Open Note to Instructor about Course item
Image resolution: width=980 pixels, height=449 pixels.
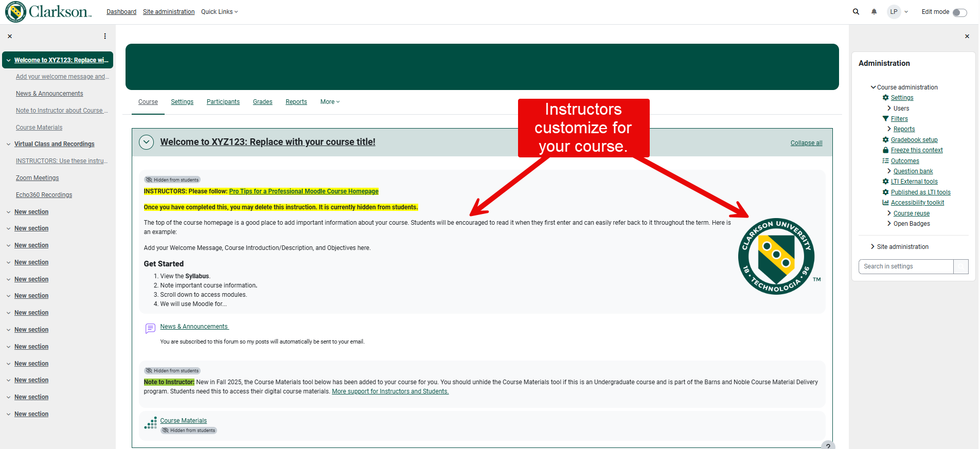(x=62, y=111)
